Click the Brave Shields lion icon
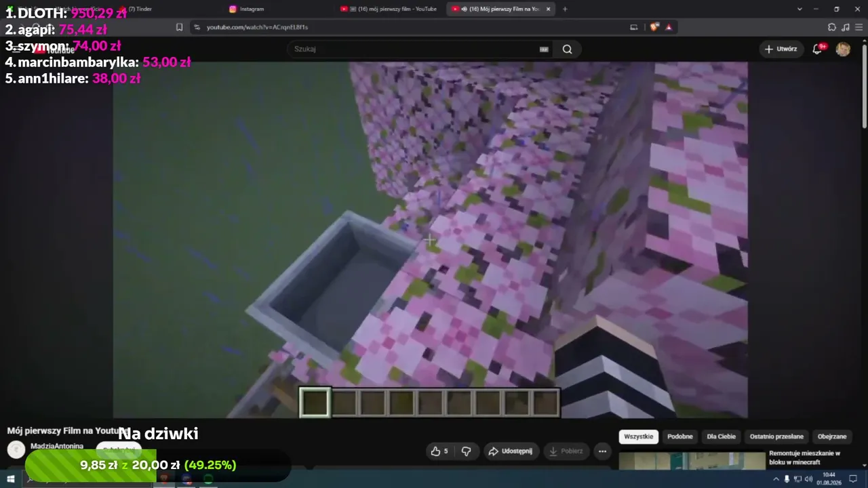This screenshot has width=868, height=488. [x=654, y=27]
